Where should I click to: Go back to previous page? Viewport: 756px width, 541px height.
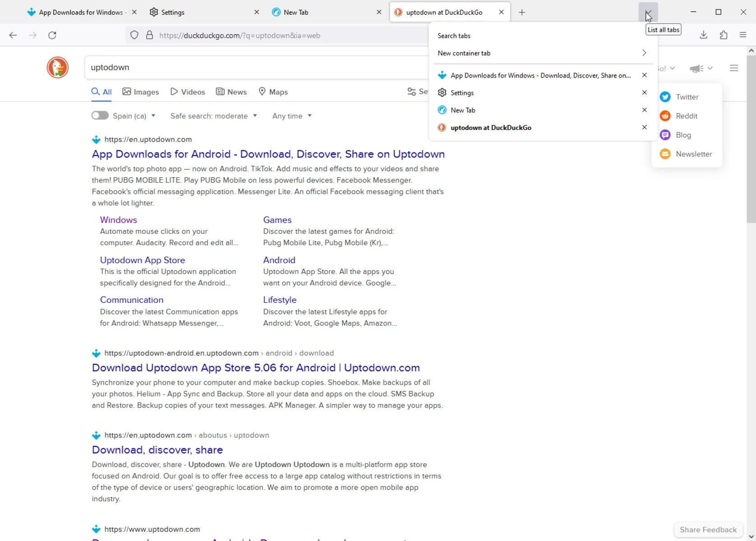pyautogui.click(x=13, y=35)
